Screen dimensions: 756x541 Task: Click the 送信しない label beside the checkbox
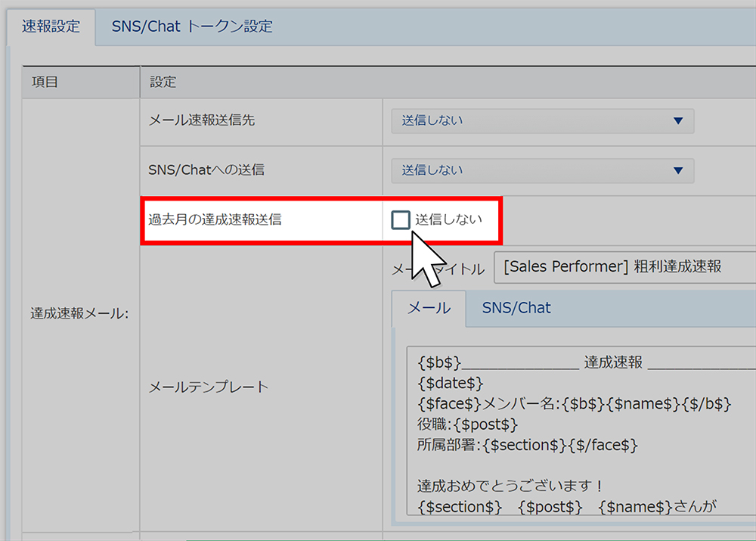[x=448, y=220]
